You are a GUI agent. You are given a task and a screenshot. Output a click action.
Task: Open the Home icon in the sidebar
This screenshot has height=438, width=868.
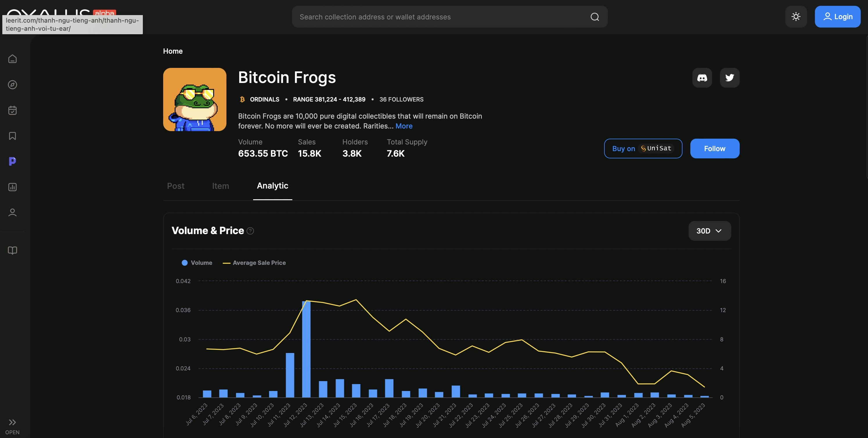tap(12, 59)
